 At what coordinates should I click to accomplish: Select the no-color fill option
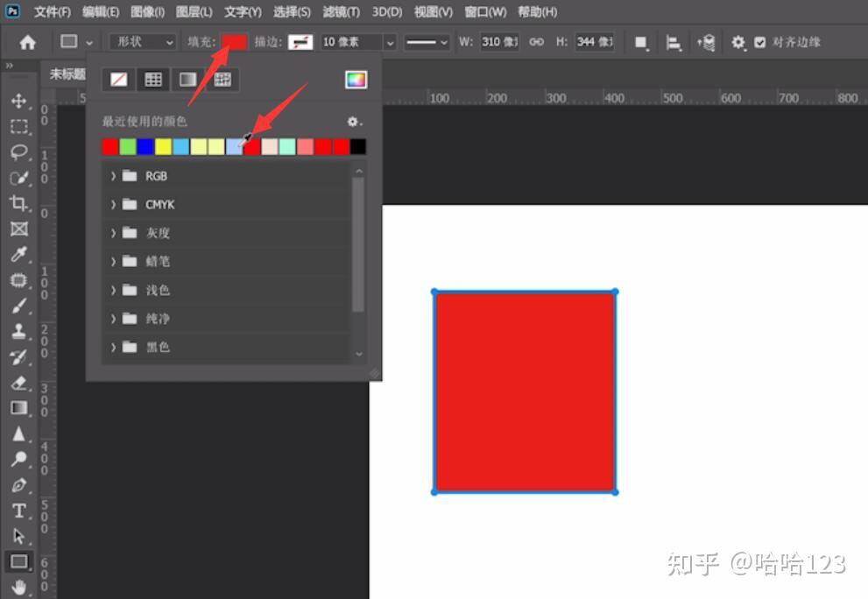(118, 79)
